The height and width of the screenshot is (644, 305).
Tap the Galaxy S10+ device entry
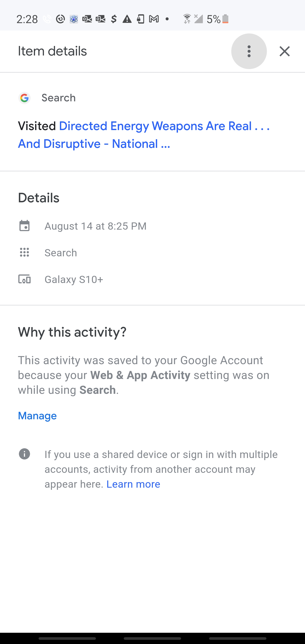pyautogui.click(x=74, y=279)
